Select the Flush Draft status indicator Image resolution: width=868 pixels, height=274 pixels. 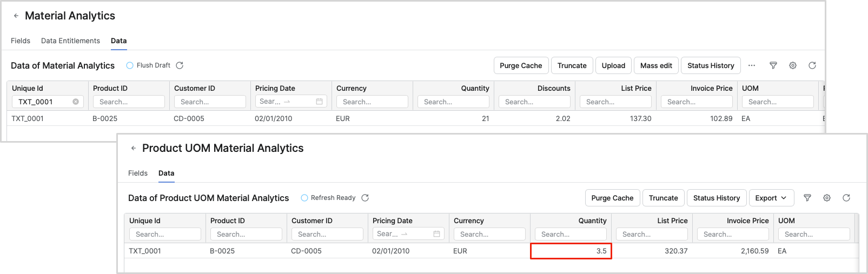point(130,65)
